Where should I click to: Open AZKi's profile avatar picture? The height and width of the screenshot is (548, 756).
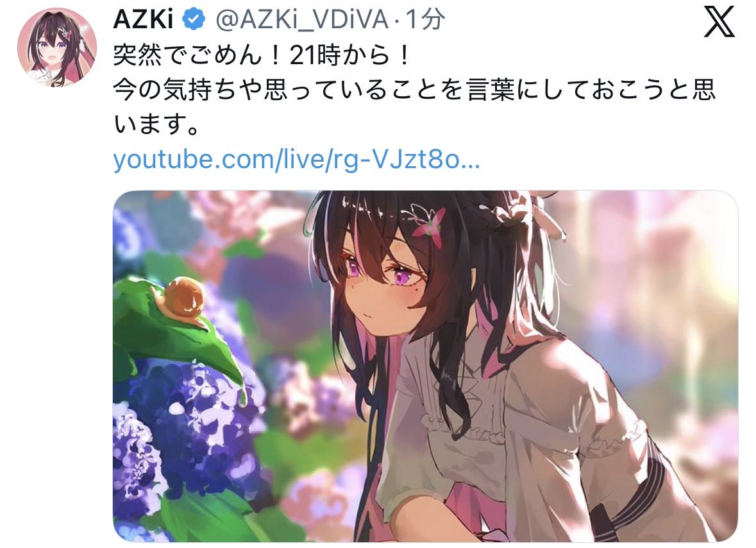[x=57, y=47]
